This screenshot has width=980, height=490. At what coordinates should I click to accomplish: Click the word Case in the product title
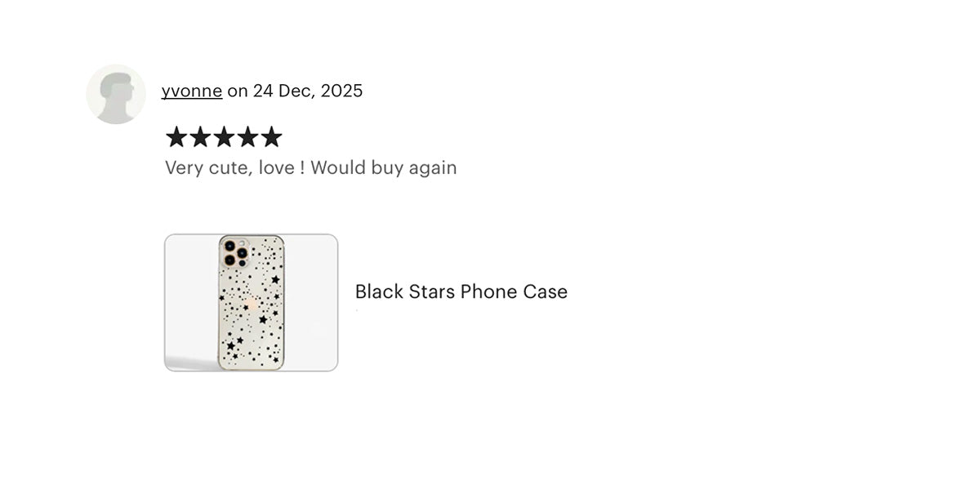546,292
